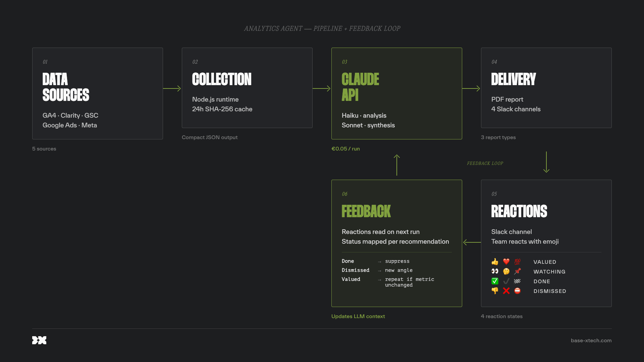Click the DONE state label in Reactions
The image size is (644, 362).
pos(542,282)
